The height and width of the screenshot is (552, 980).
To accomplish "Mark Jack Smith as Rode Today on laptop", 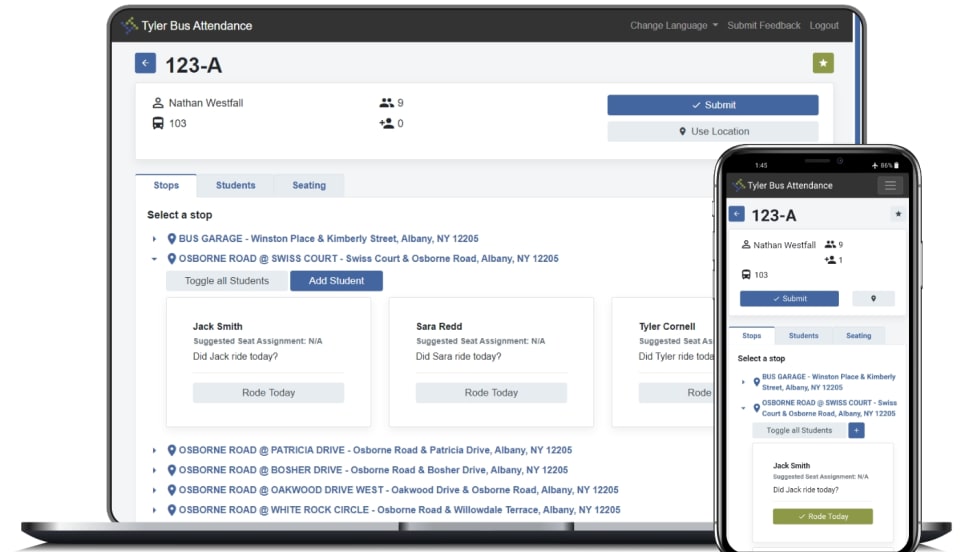I will [x=268, y=393].
